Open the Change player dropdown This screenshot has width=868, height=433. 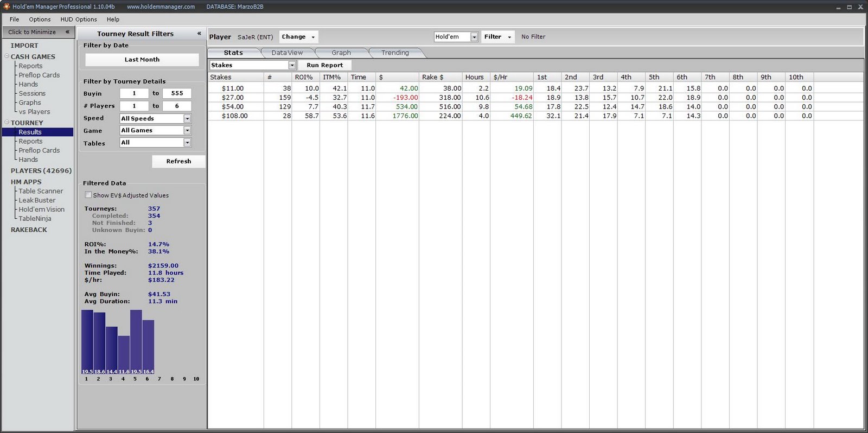(x=298, y=37)
